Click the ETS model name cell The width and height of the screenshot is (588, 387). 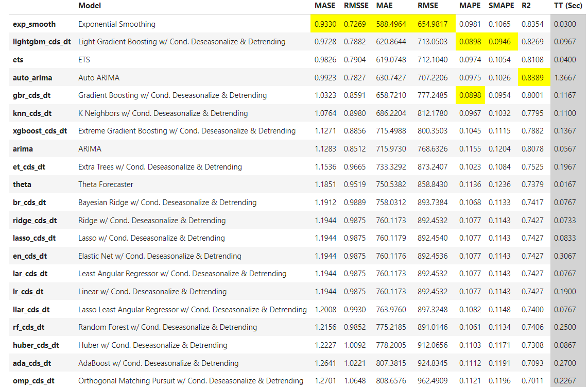(84, 60)
